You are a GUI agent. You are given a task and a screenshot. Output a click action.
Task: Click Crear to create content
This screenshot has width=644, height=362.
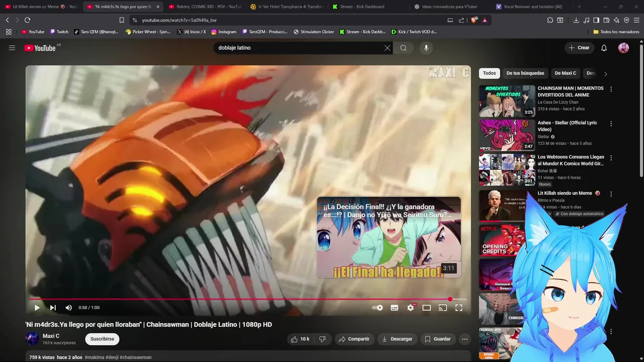point(579,48)
